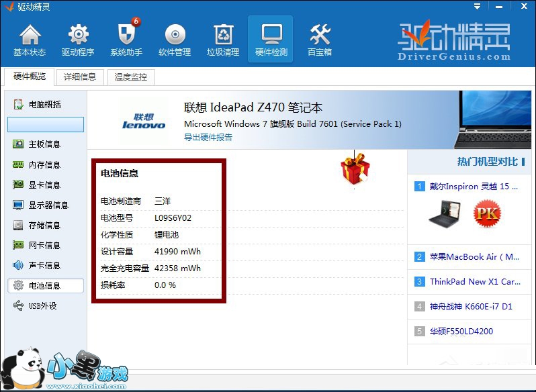Click 导出硬件报告 link
Viewport: 536px width, 392px height.
[208, 138]
